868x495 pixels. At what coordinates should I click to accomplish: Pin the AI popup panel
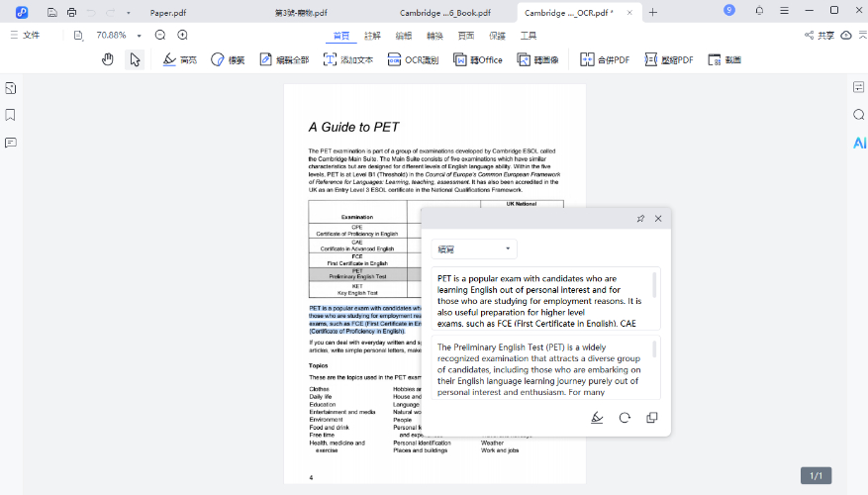pos(640,218)
